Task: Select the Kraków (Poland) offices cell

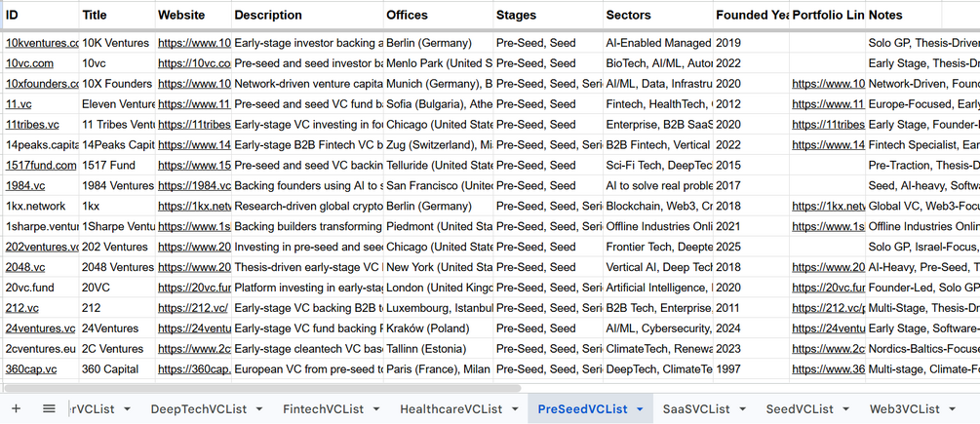Action: [x=438, y=328]
